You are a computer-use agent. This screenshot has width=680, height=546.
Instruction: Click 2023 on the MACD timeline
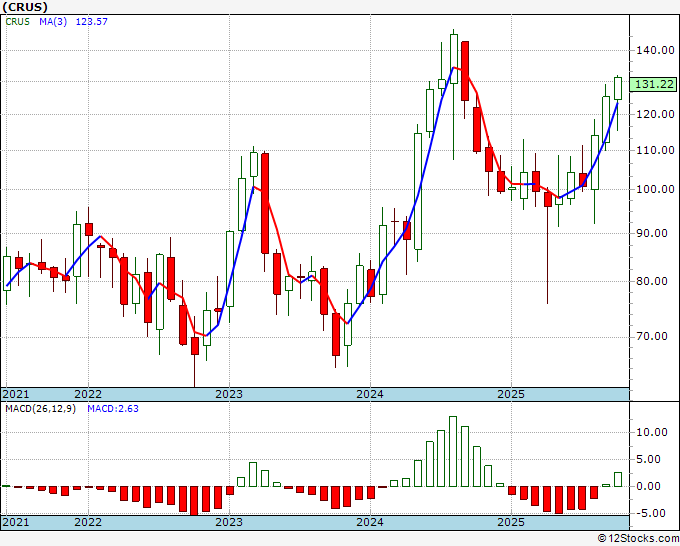click(229, 522)
